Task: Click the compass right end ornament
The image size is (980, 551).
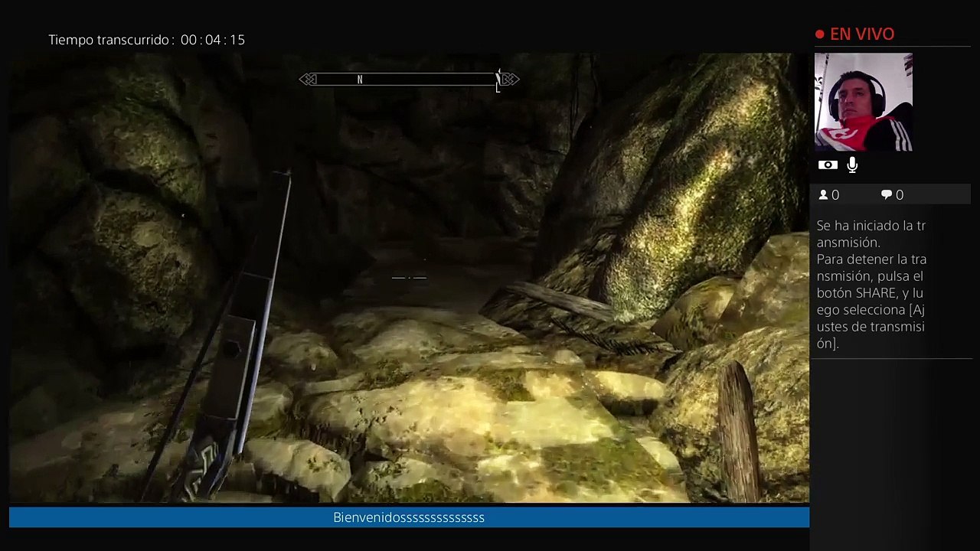Action: point(510,80)
